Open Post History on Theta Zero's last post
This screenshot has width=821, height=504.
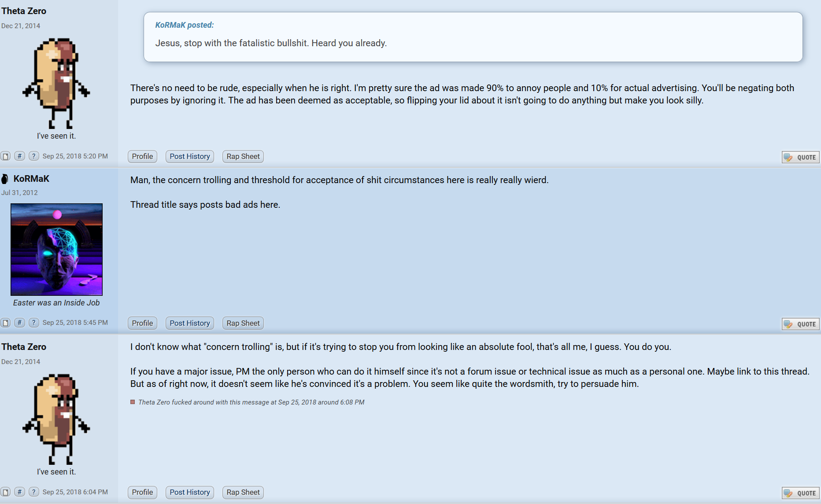pyautogui.click(x=190, y=492)
